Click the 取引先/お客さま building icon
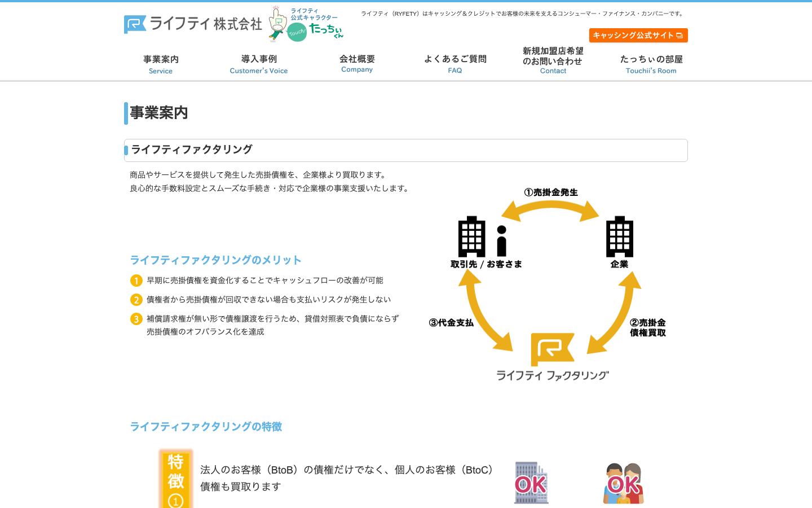812x508 pixels. 472,237
